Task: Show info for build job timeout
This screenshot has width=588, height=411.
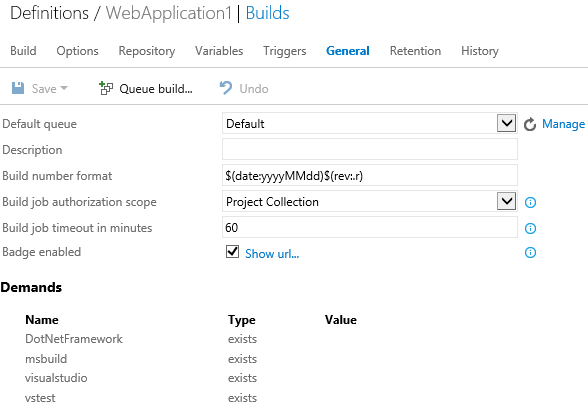Action: point(530,228)
